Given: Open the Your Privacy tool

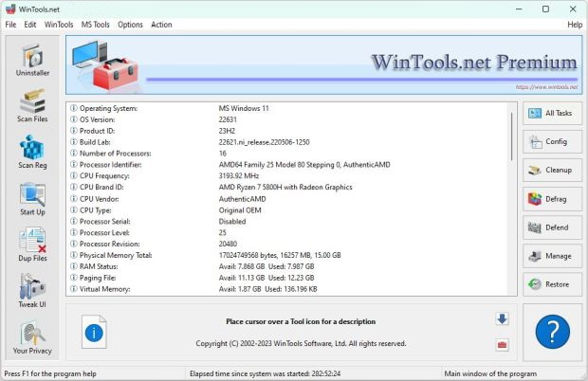Looking at the screenshot, I should [x=32, y=337].
